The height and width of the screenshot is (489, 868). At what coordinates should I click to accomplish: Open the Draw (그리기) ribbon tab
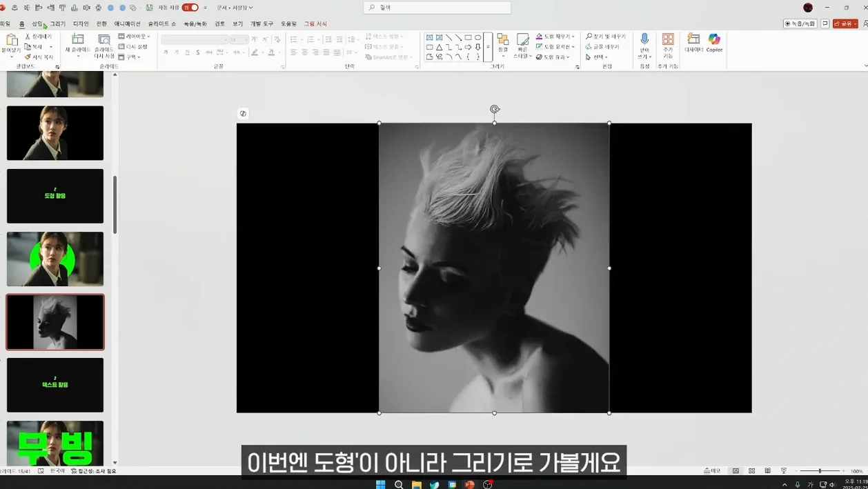(x=58, y=23)
